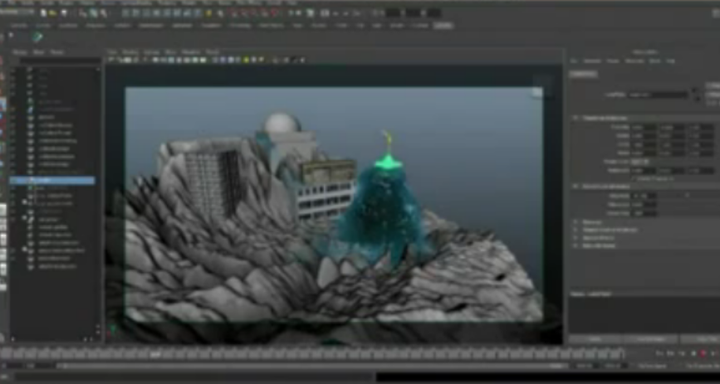The height and width of the screenshot is (384, 720).
Task: Select the node tab in Attribute Editor
Action: pos(584,74)
